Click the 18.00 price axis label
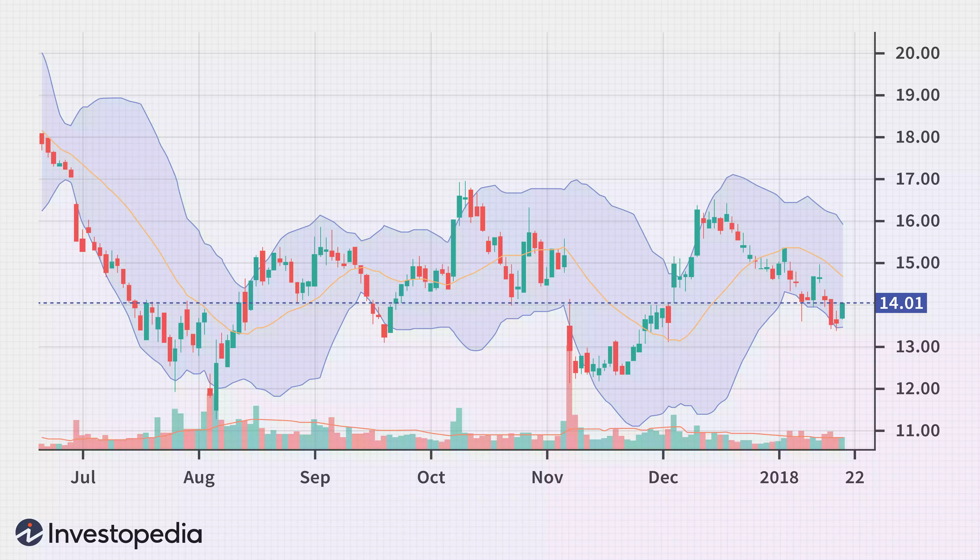This screenshot has width=980, height=560. [x=917, y=137]
